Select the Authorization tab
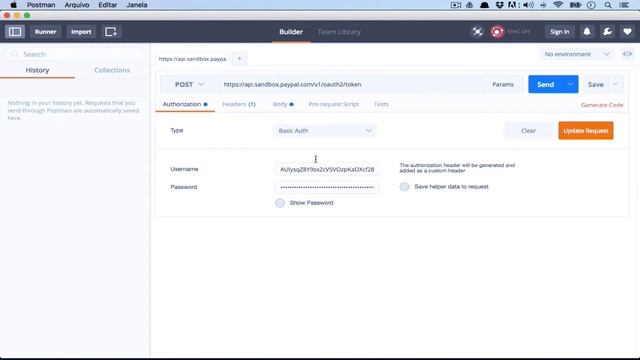 [185, 104]
